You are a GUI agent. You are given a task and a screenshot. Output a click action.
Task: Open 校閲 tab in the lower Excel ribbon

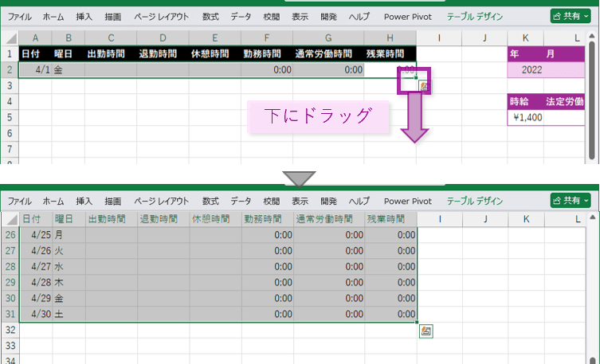coord(271,202)
